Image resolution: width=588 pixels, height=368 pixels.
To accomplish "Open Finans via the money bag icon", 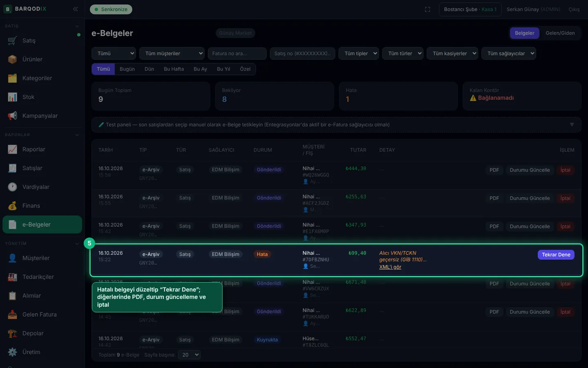I will point(12,206).
